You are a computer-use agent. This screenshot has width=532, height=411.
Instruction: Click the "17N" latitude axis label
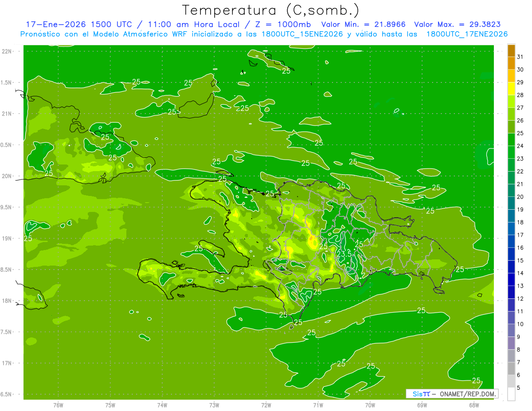click(x=7, y=363)
